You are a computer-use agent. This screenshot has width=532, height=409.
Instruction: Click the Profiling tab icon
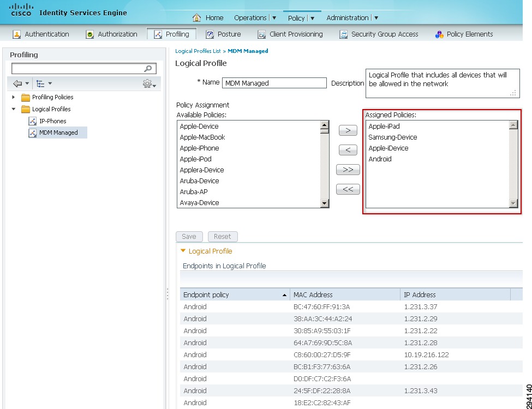coord(158,34)
